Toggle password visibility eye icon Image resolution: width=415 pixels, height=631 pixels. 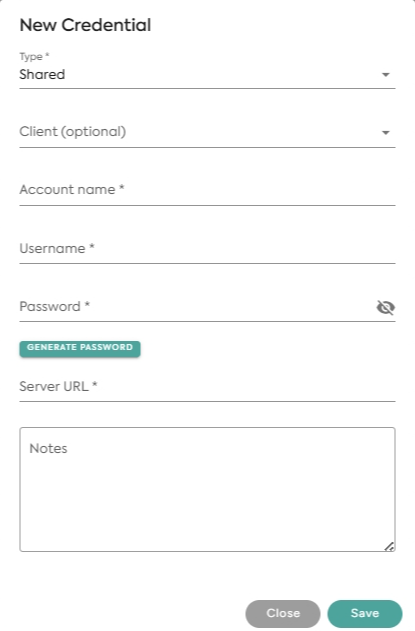click(x=385, y=307)
